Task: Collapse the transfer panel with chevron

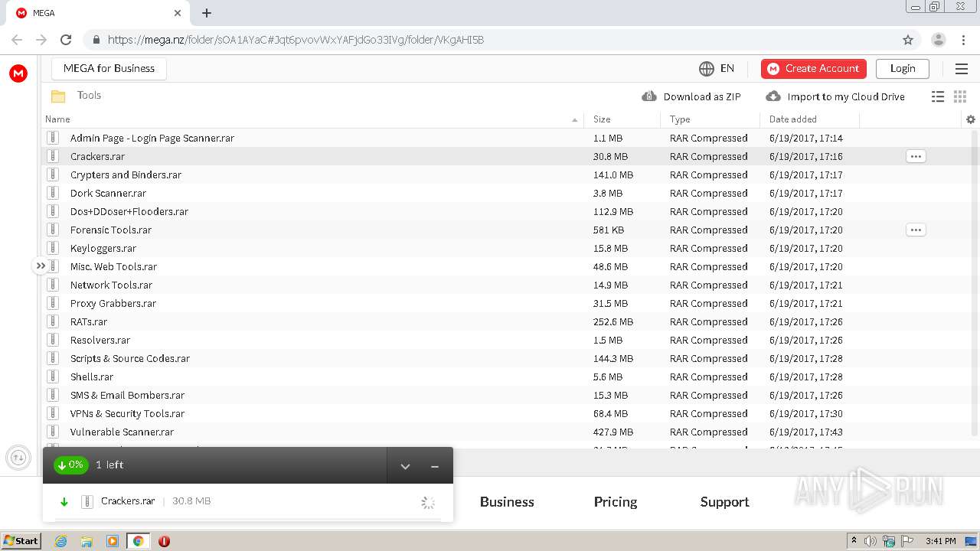Action: (x=405, y=466)
